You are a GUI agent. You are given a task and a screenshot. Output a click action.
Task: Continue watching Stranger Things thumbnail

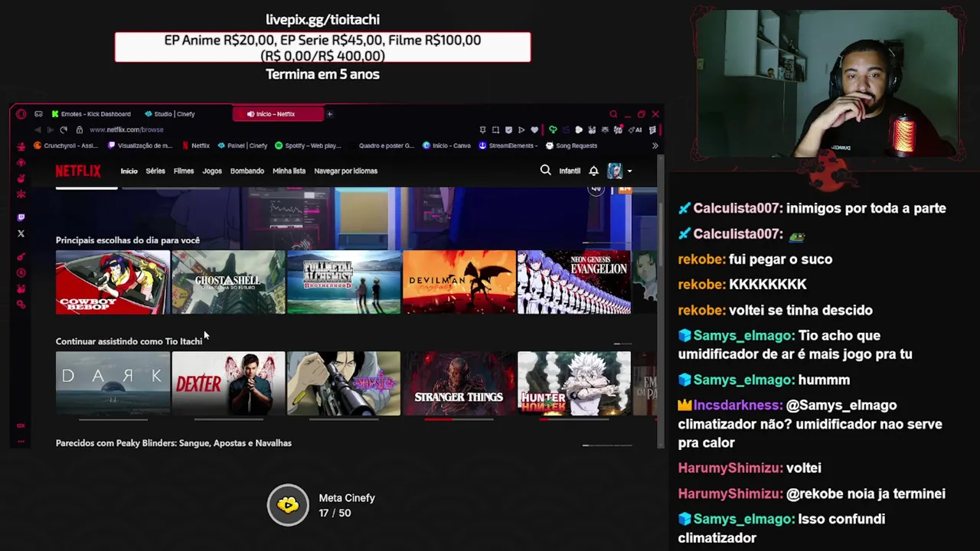pyautogui.click(x=459, y=383)
